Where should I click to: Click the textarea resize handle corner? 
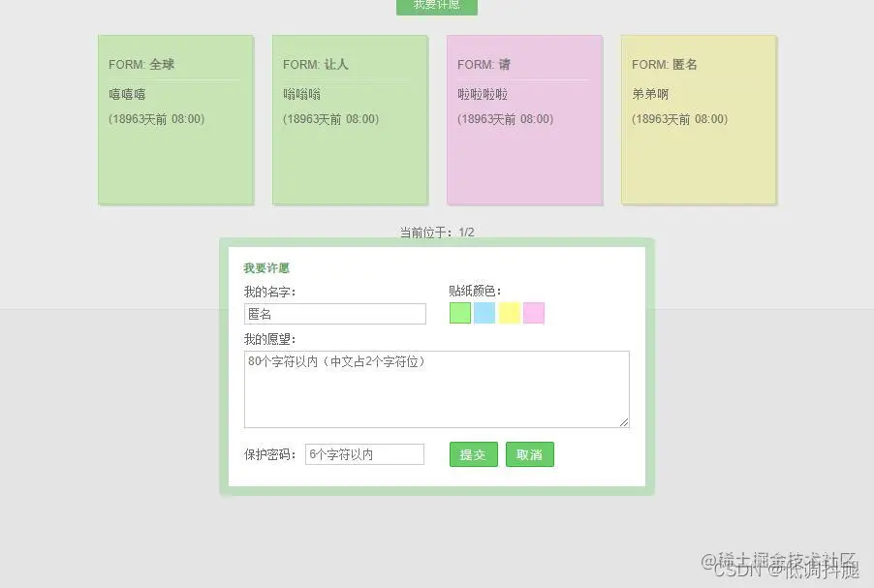(624, 420)
